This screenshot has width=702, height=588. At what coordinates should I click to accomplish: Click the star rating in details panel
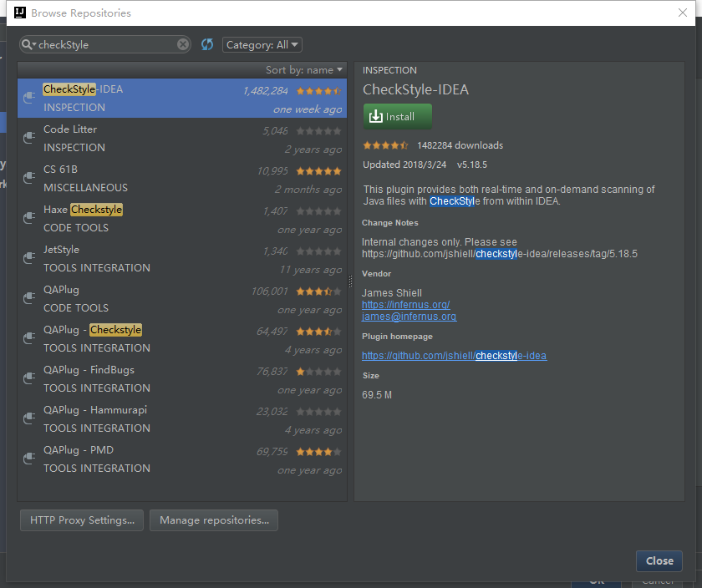385,145
